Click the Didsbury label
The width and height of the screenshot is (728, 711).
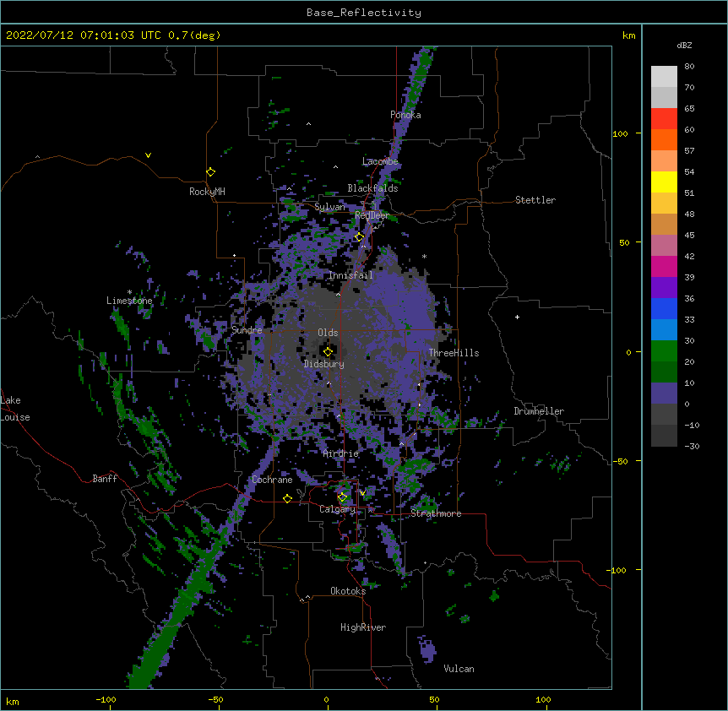(324, 364)
